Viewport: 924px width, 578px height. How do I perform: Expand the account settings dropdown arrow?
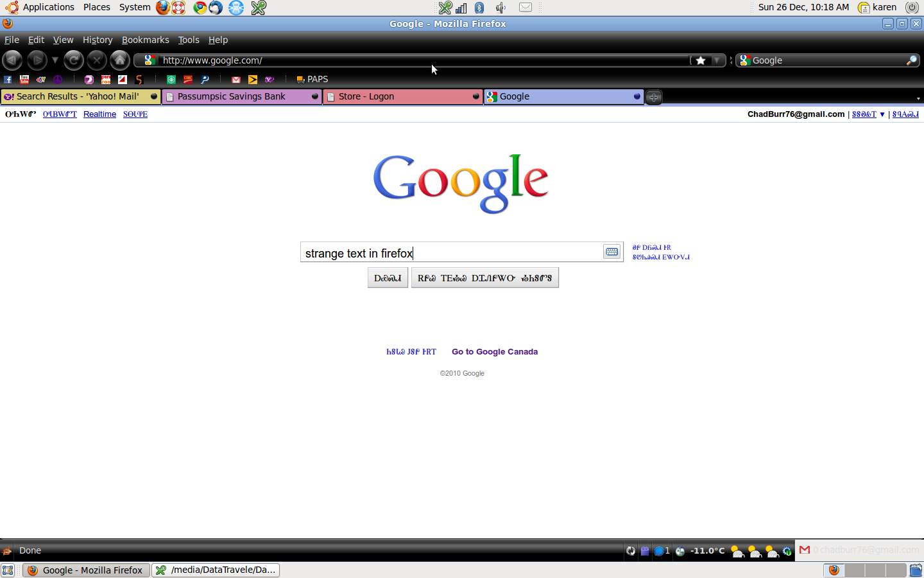click(882, 114)
